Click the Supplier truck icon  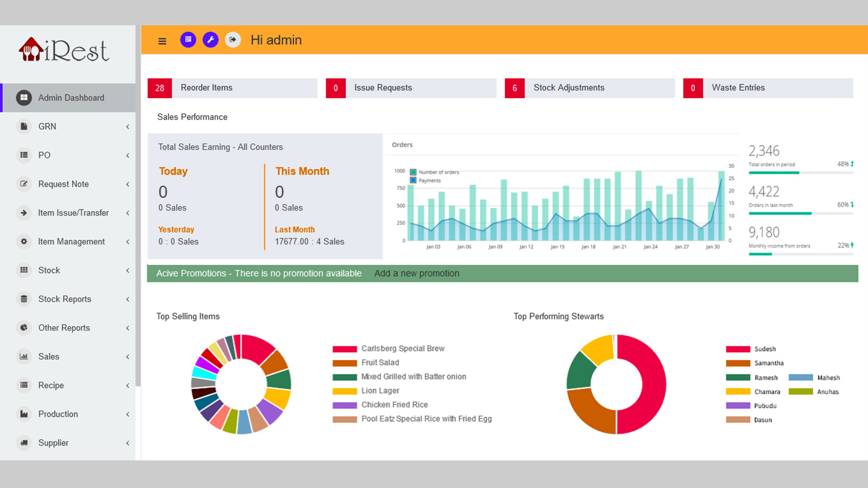(x=24, y=443)
